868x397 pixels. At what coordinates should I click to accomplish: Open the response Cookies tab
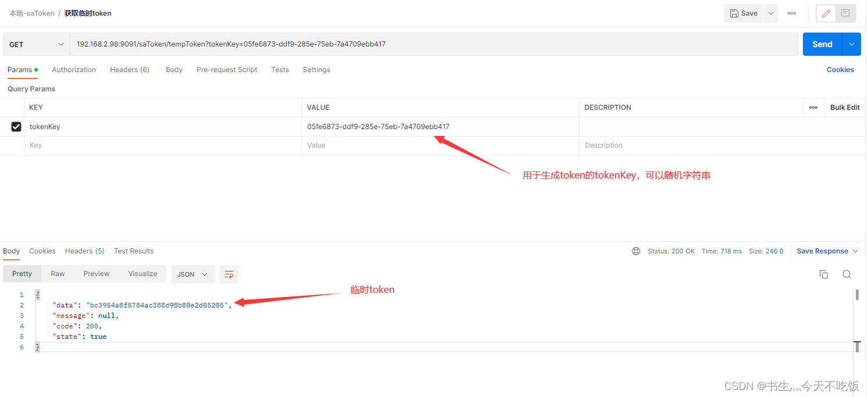[x=42, y=251]
